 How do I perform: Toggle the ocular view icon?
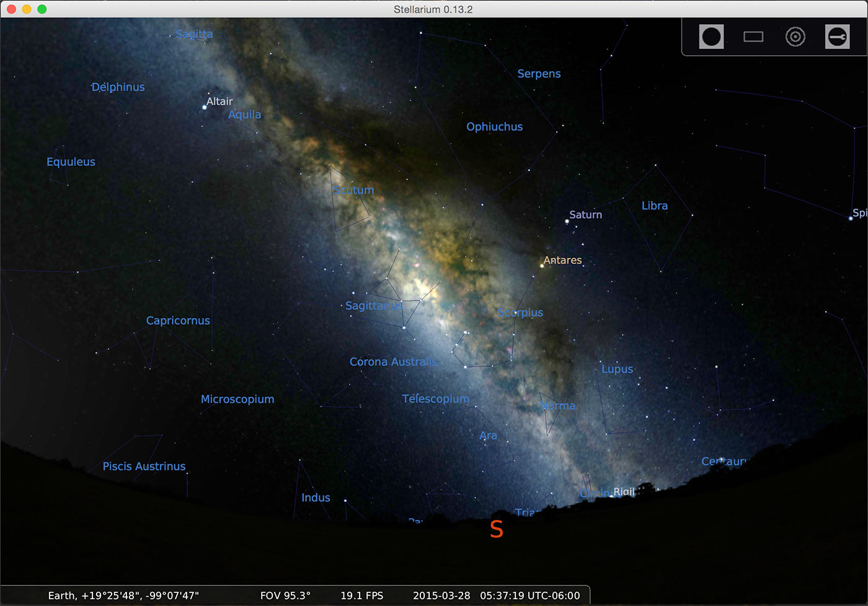pyautogui.click(x=711, y=37)
